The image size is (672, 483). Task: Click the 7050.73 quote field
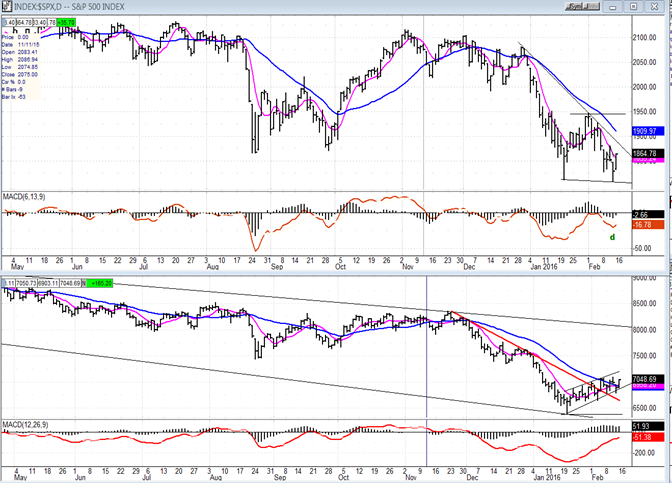point(27,283)
